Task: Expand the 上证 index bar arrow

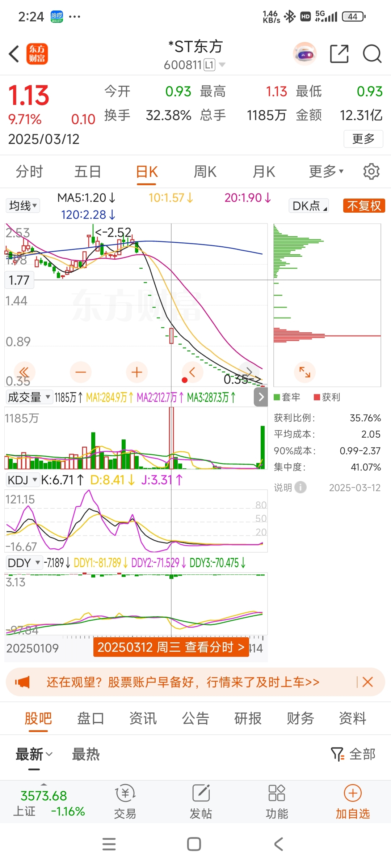Action: [x=44, y=784]
